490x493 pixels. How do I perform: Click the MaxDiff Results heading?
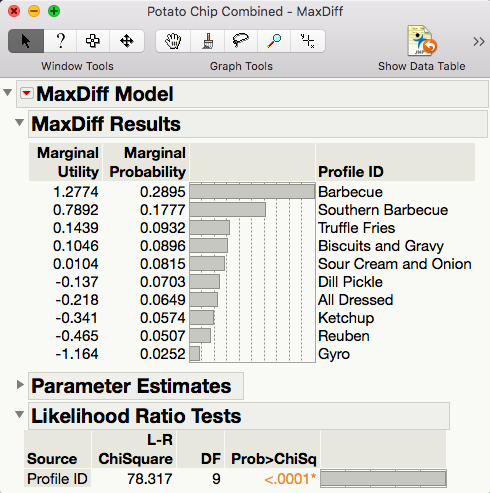106,124
